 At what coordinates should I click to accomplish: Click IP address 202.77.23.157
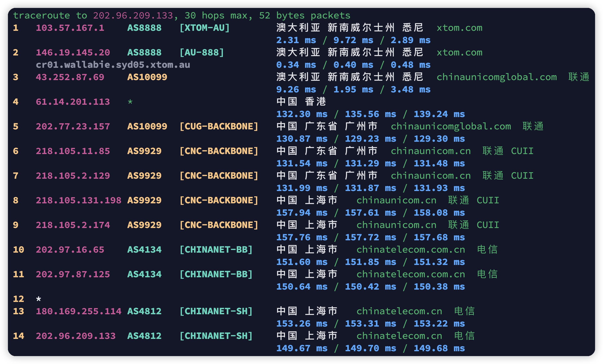(73, 127)
